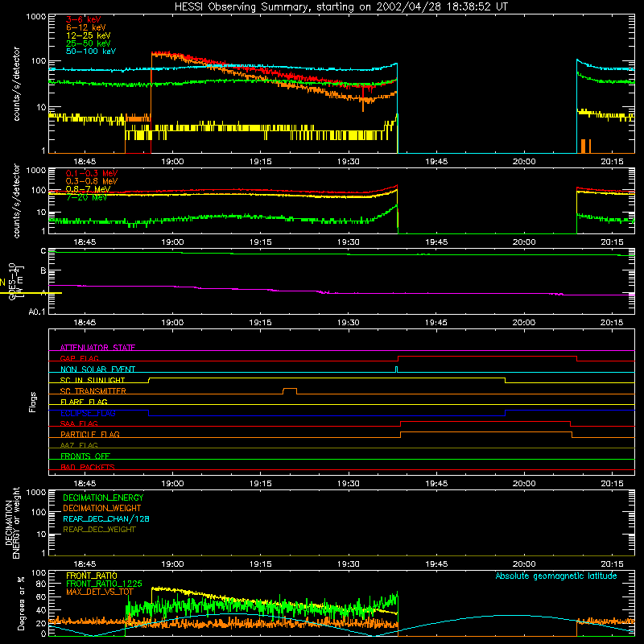Click the ATTENUATOR_STATE flag label

(97, 348)
